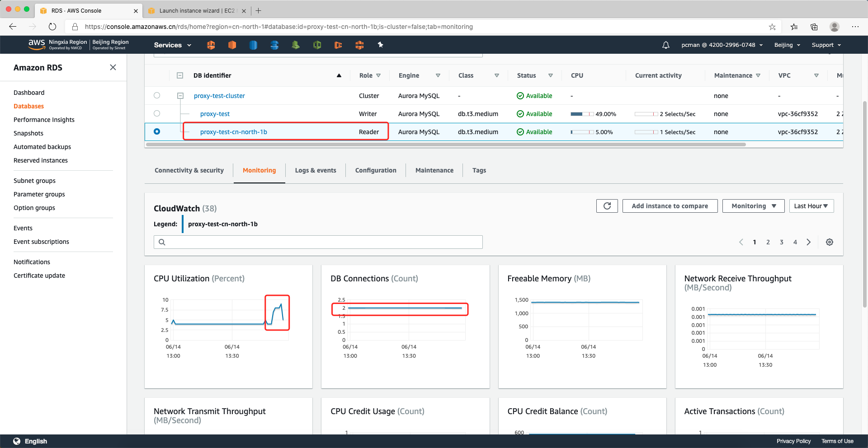This screenshot has height=448, width=868.
Task: Open the Configuration tab
Action: (376, 170)
